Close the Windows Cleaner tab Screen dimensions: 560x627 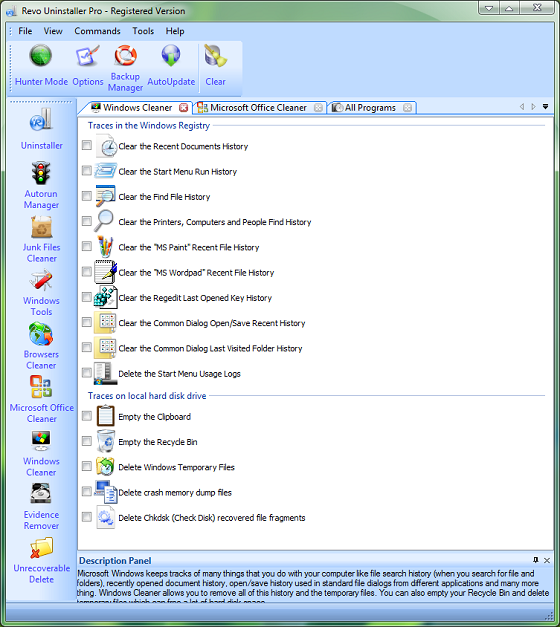point(184,108)
